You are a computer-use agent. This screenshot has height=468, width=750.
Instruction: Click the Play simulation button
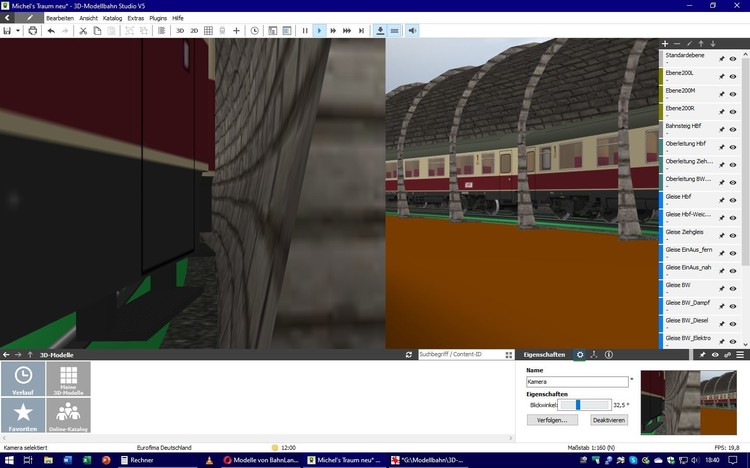coord(319,31)
